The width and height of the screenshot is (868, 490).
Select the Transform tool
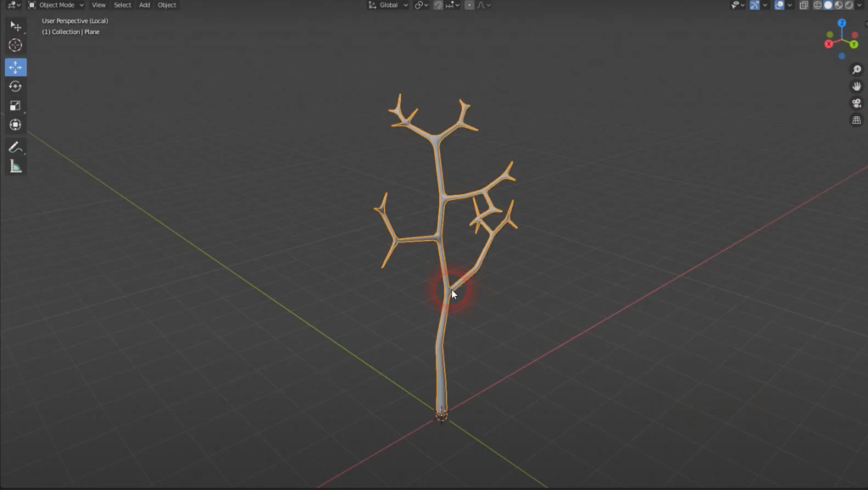pyautogui.click(x=15, y=125)
